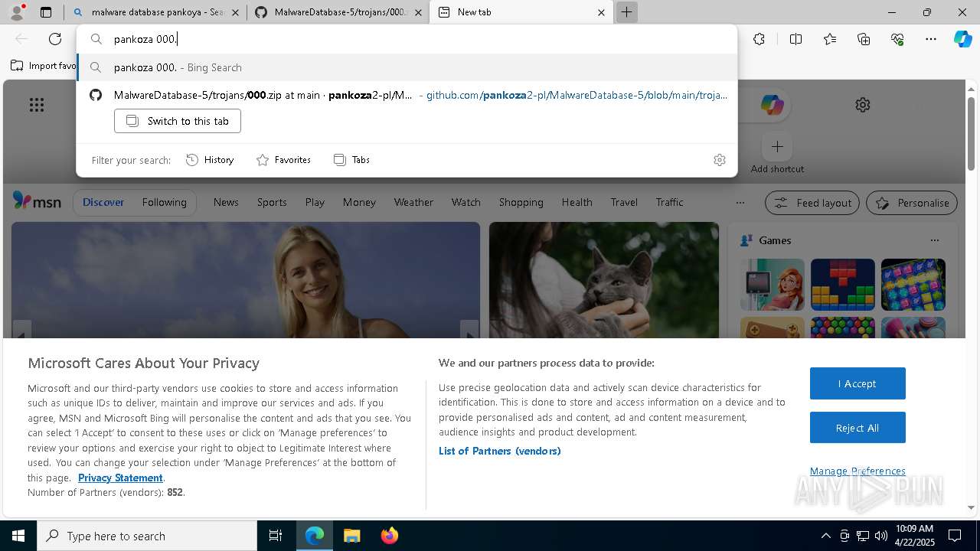980x551 pixels.
Task: Open volume control in tray
Action: point(881,536)
